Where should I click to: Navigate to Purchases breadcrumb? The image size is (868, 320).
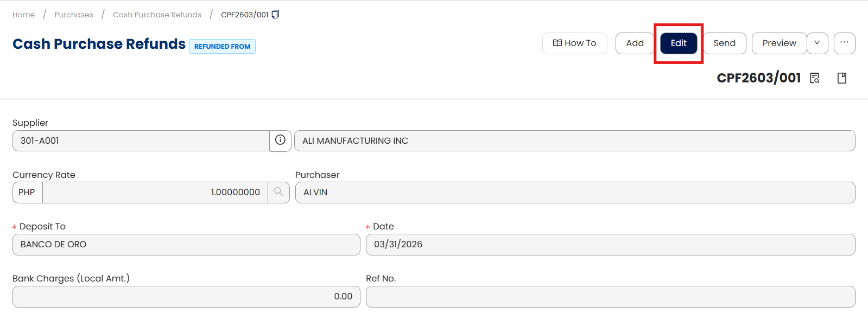[74, 15]
